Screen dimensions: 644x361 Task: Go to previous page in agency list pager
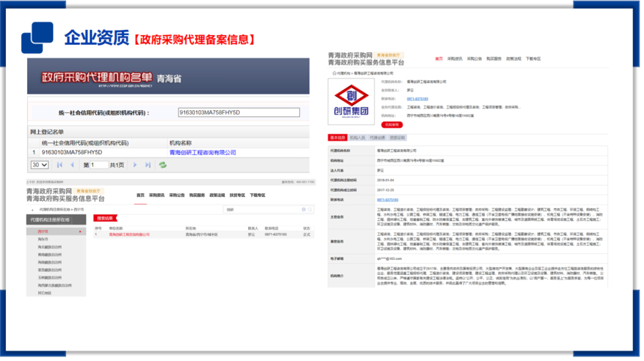(72, 165)
